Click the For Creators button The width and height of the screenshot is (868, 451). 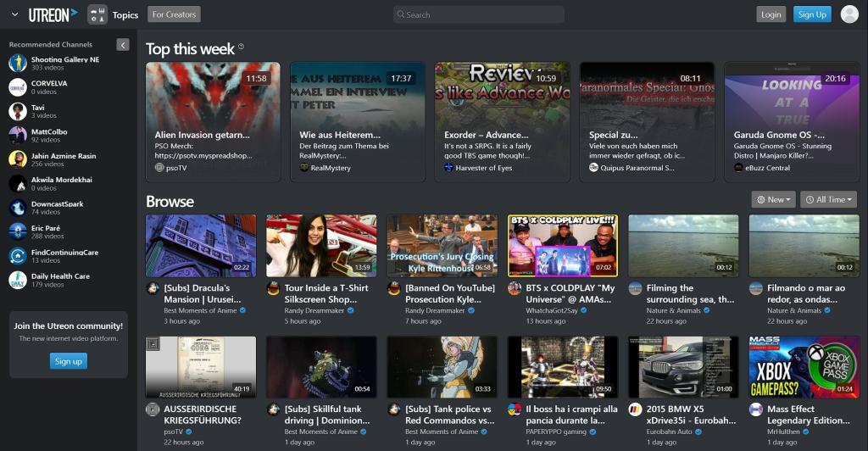(x=174, y=14)
